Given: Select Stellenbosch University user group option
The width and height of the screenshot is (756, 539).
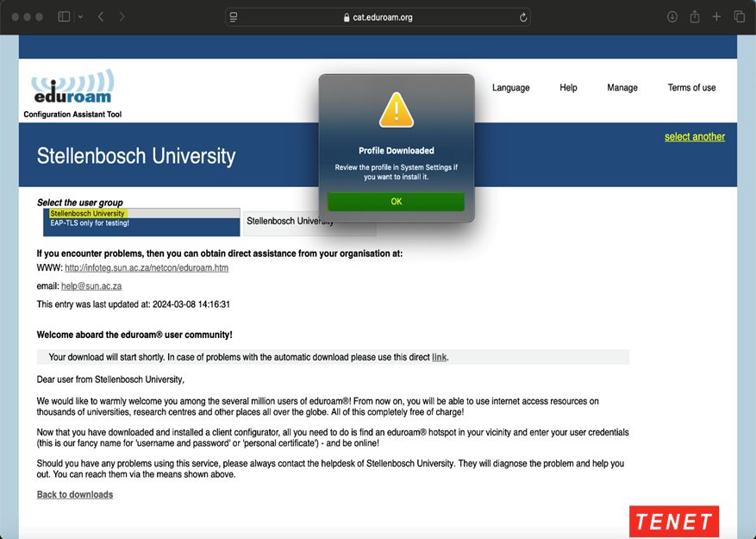Looking at the screenshot, I should pos(87,213).
